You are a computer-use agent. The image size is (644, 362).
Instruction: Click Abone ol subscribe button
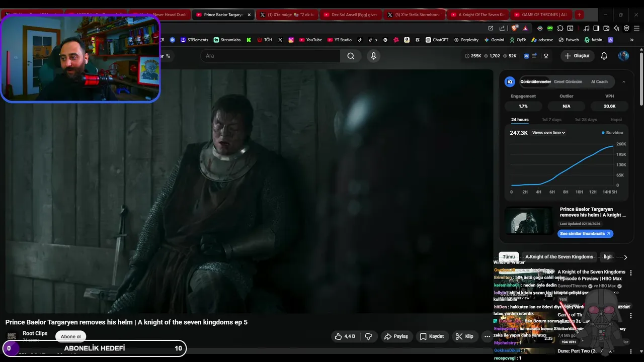pyautogui.click(x=71, y=336)
